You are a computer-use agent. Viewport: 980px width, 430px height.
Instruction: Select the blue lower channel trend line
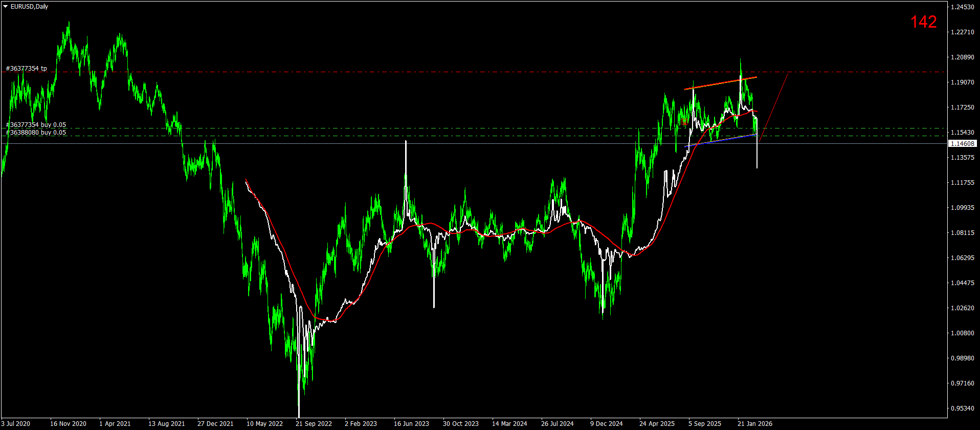point(720,141)
